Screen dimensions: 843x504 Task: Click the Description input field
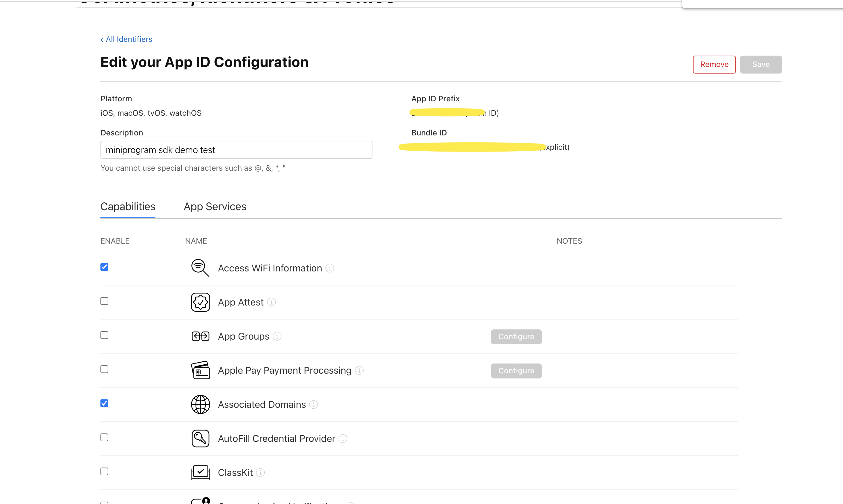236,150
